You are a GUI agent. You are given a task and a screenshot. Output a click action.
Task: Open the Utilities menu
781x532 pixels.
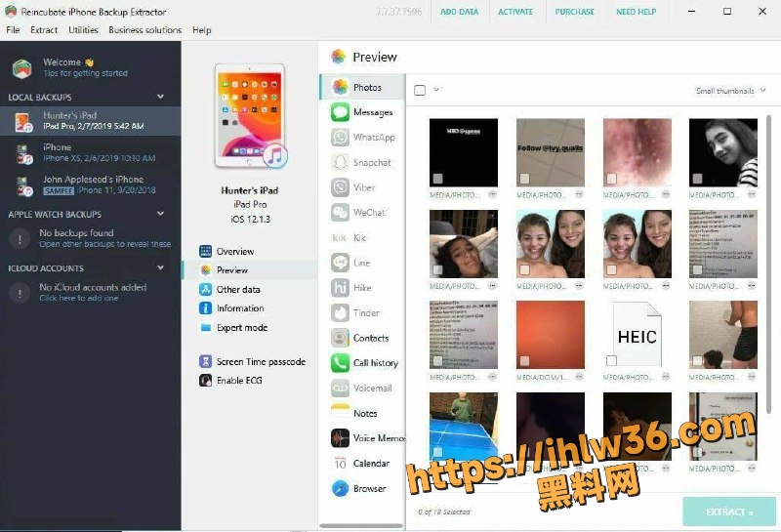point(83,30)
